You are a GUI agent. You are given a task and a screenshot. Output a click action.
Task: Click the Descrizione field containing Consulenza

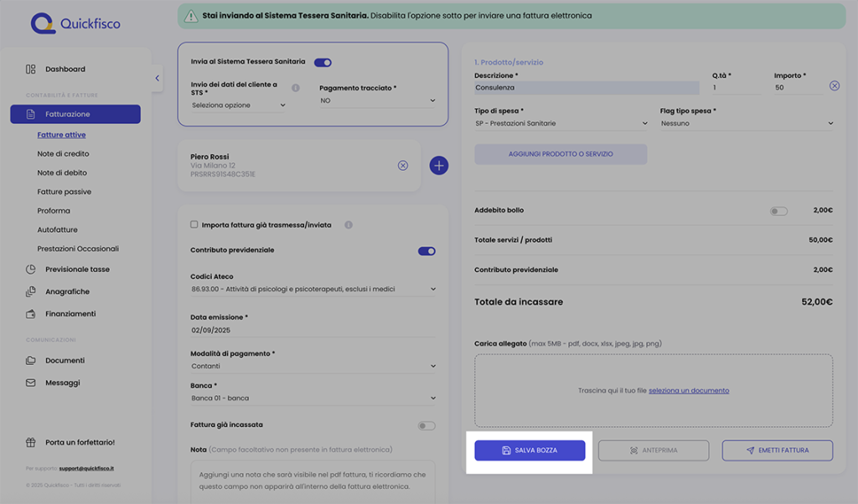tap(587, 87)
